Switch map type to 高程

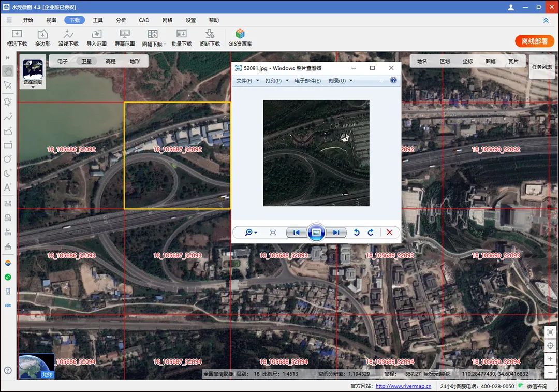pos(111,61)
